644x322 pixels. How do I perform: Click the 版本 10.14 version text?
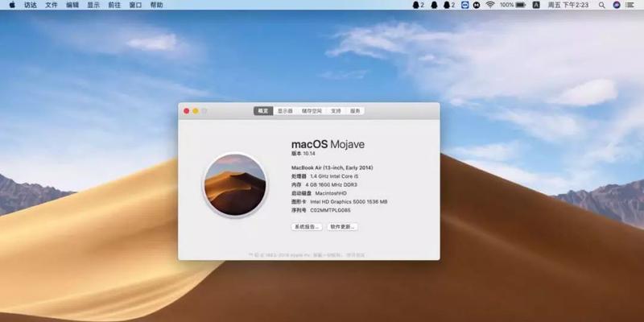click(303, 153)
